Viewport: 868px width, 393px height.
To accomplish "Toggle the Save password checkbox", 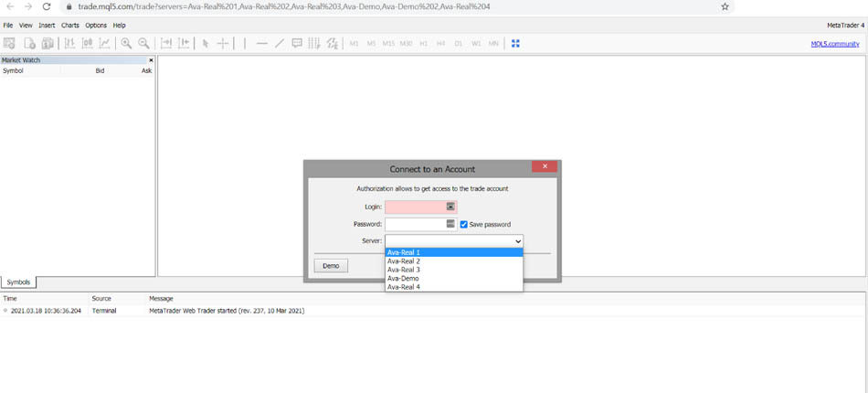I will tap(464, 224).
